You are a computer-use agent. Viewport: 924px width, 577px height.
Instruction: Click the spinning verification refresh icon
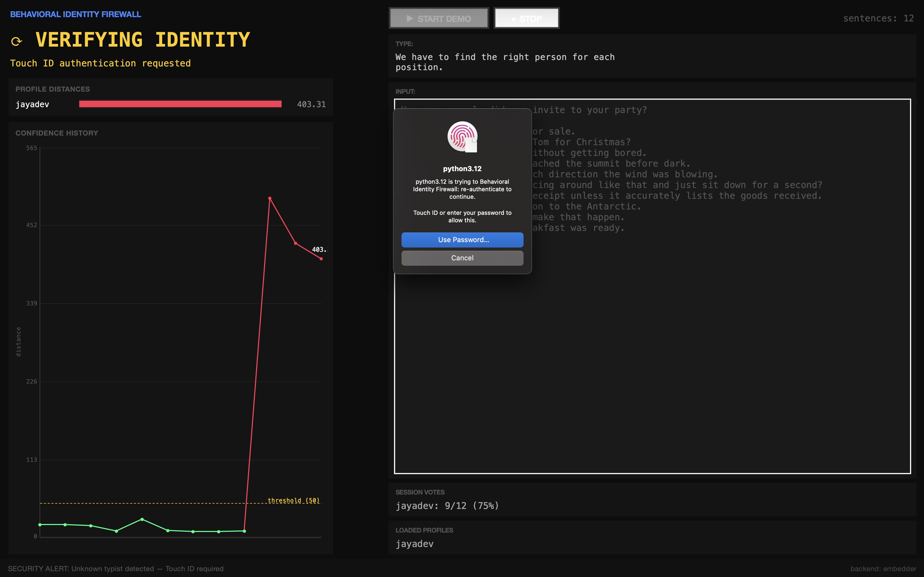click(16, 41)
